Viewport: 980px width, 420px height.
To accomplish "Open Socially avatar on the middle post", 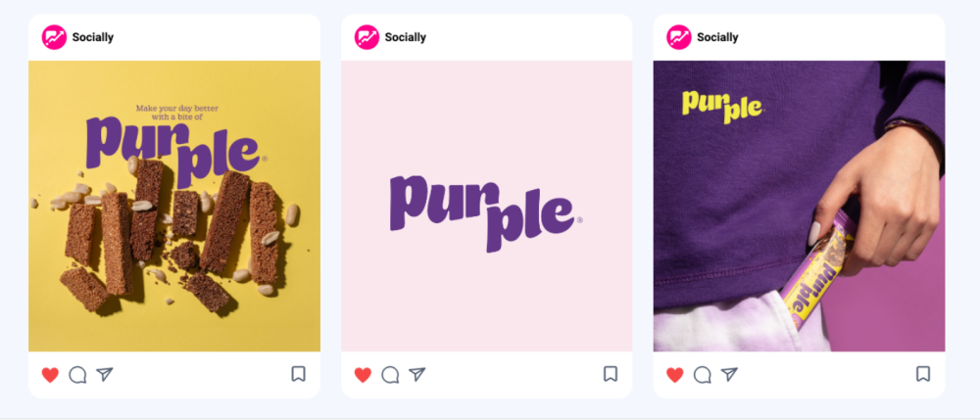I will click(x=367, y=37).
